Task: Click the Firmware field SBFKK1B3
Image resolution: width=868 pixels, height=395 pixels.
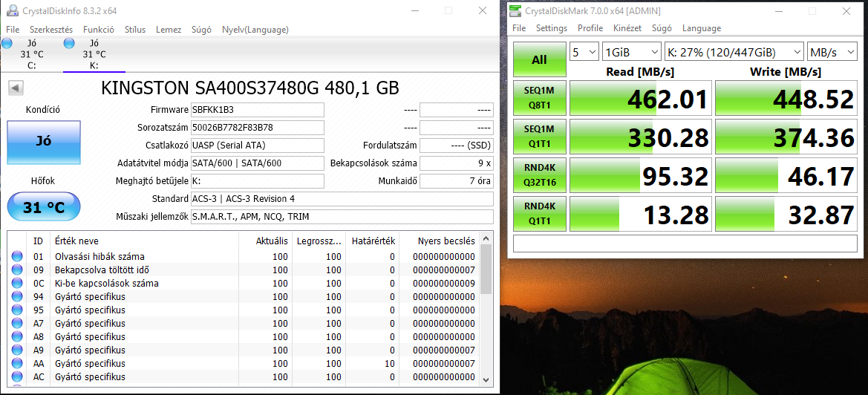Action: (x=258, y=110)
